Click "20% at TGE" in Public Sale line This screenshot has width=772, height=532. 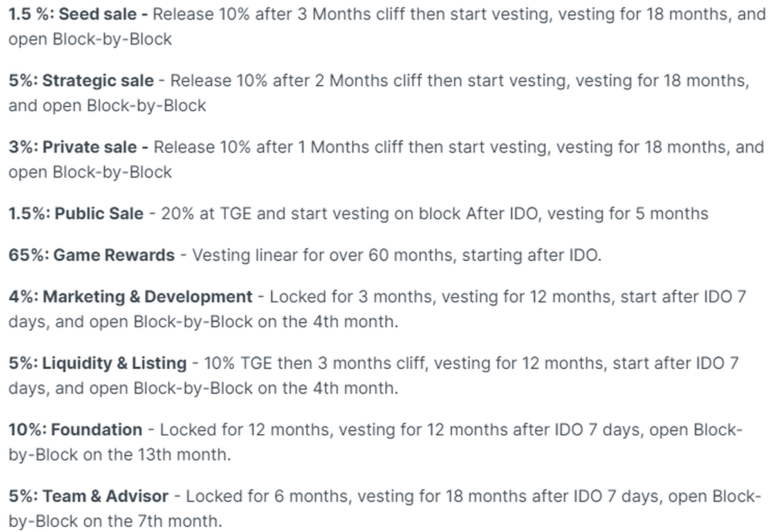(x=206, y=214)
